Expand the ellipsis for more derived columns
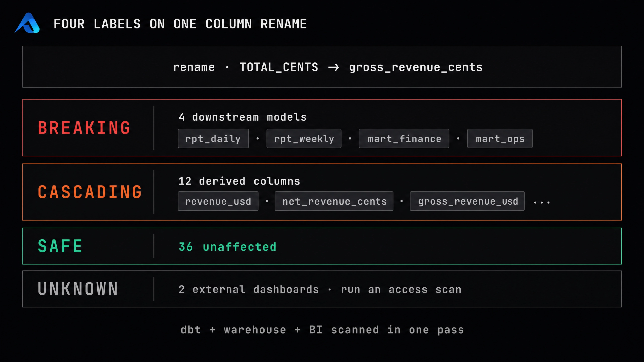The image size is (644, 362). pos(542,202)
